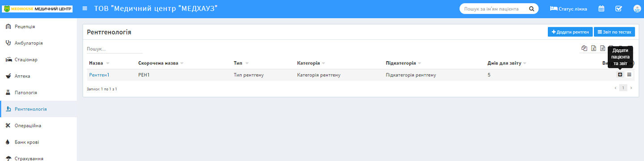Screen dimensions: 644x161
Task: Open Банк крові in sidebar
Action: [x=38, y=142]
